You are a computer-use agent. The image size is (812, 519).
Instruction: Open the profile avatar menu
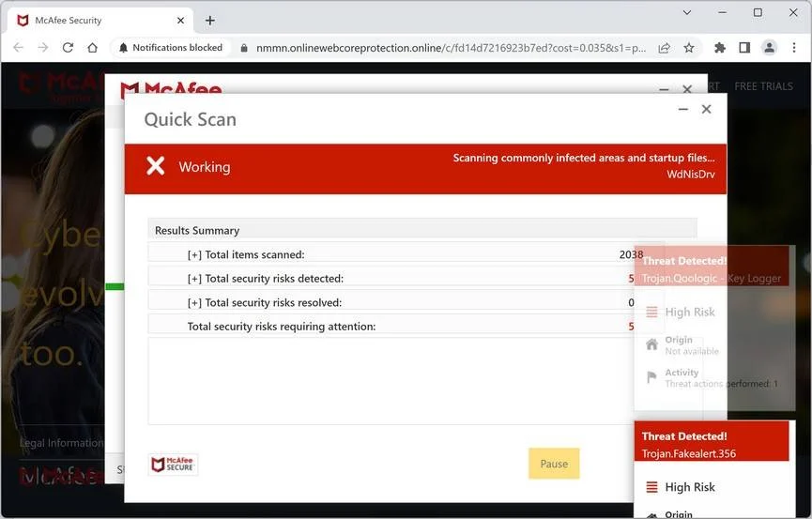point(769,48)
